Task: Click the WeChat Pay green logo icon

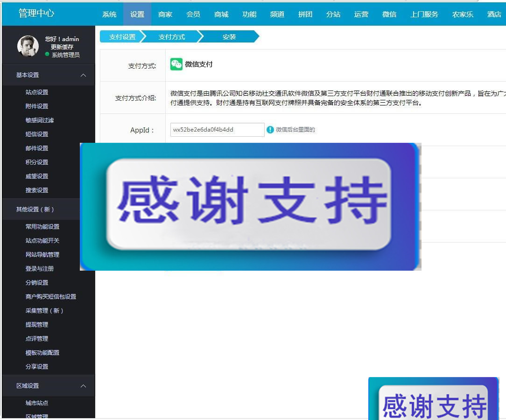Action: pyautogui.click(x=176, y=63)
